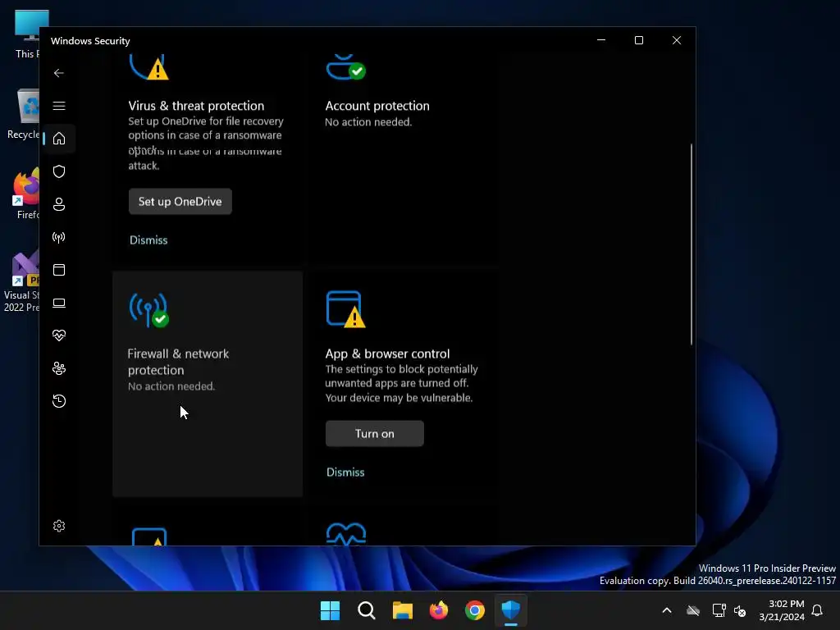Select the Home icon in sidebar
The height and width of the screenshot is (630, 840).
59,139
